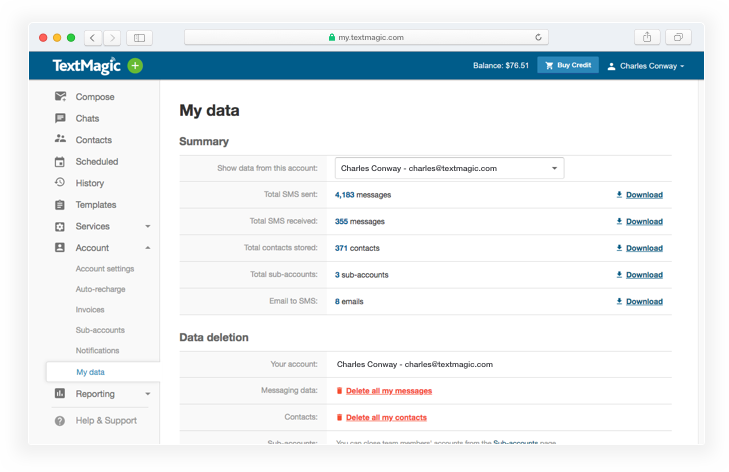Download the Total SMS sent data

tap(644, 195)
